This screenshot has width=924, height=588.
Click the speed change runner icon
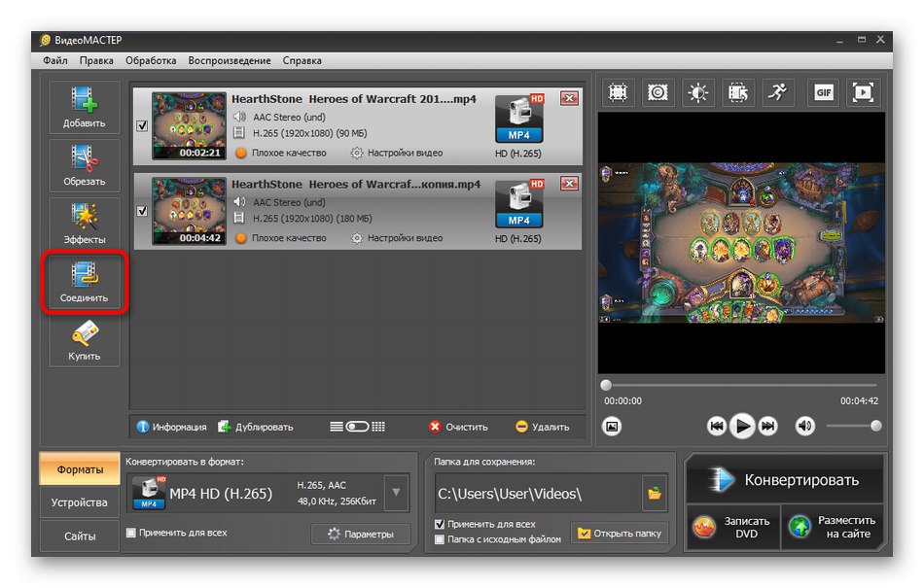coord(778,92)
